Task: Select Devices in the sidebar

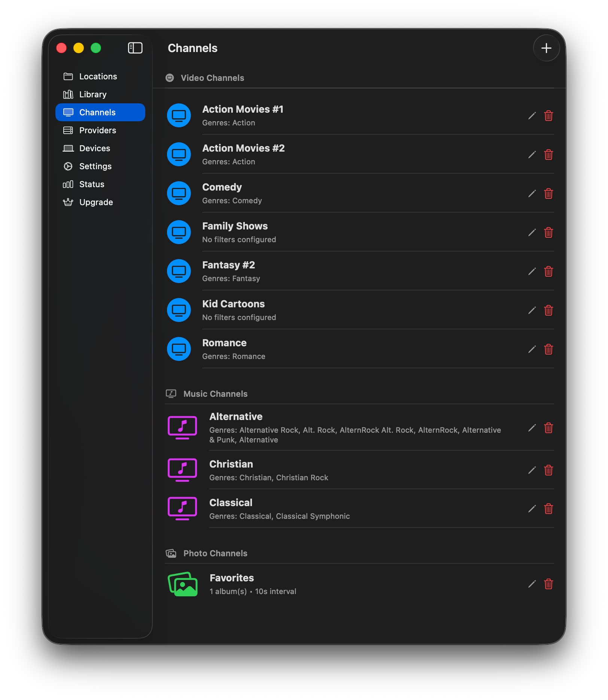Action: point(95,148)
